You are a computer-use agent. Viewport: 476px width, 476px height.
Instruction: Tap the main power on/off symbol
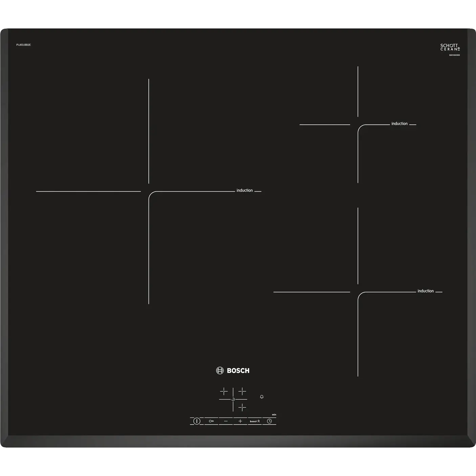tap(197, 421)
